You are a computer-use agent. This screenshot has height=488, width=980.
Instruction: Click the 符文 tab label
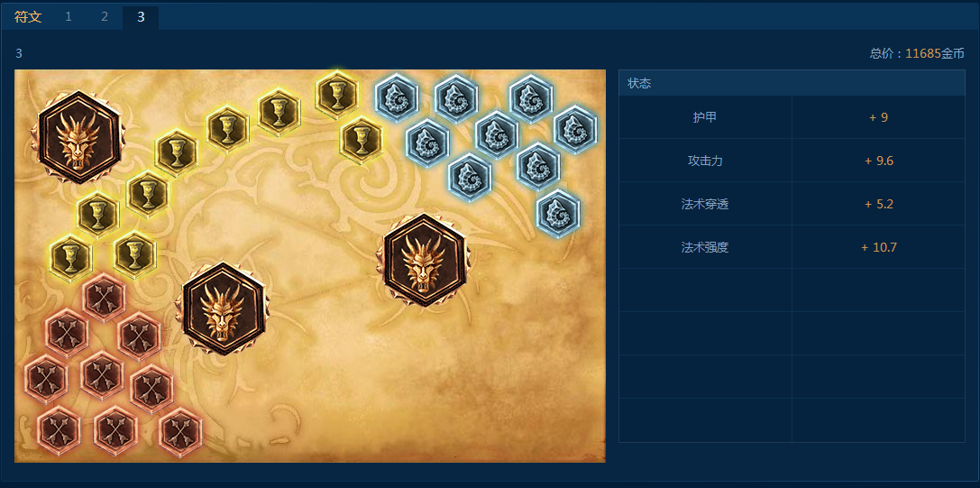[28, 17]
